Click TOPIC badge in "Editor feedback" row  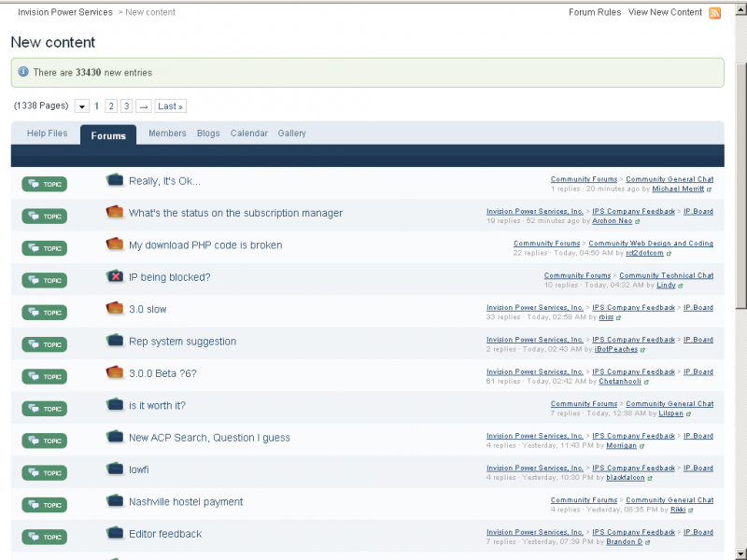coord(44,538)
